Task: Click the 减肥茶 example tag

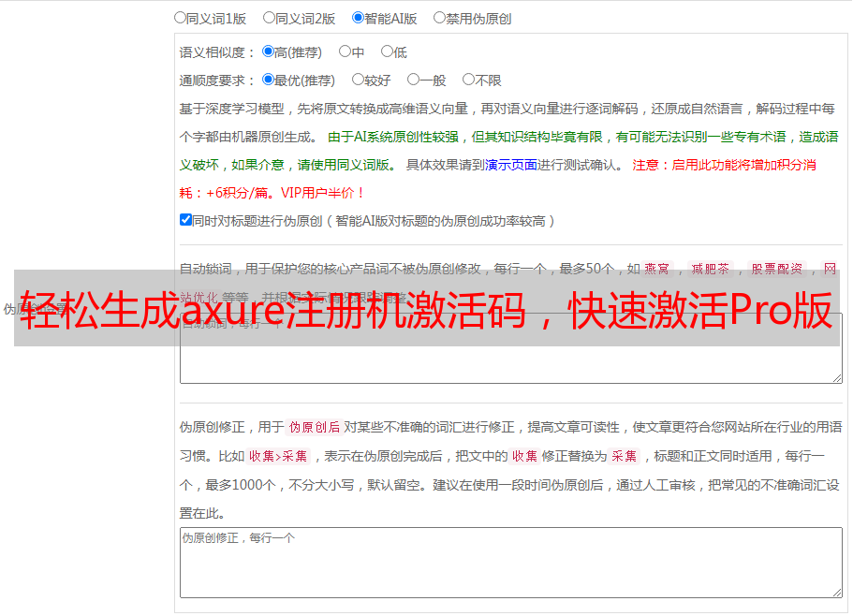Action: [x=710, y=269]
